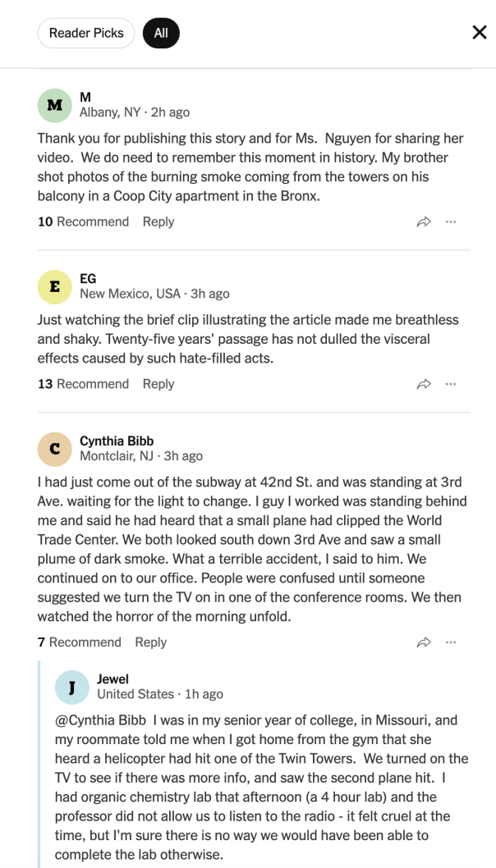This screenshot has width=496, height=868.
Task: Select the All comments tab
Action: point(161,33)
